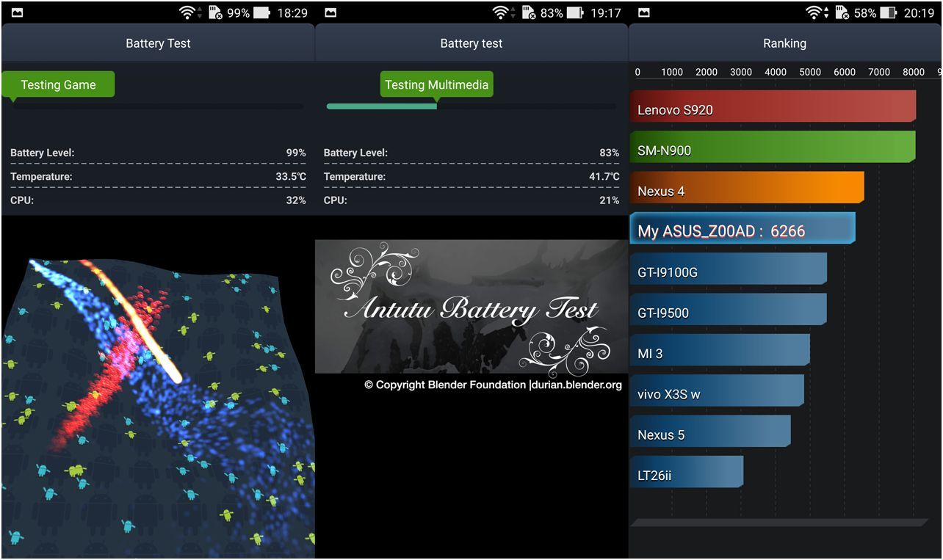Tap the battery icon beside 19:17 clock
943x560 pixels.
tap(576, 12)
